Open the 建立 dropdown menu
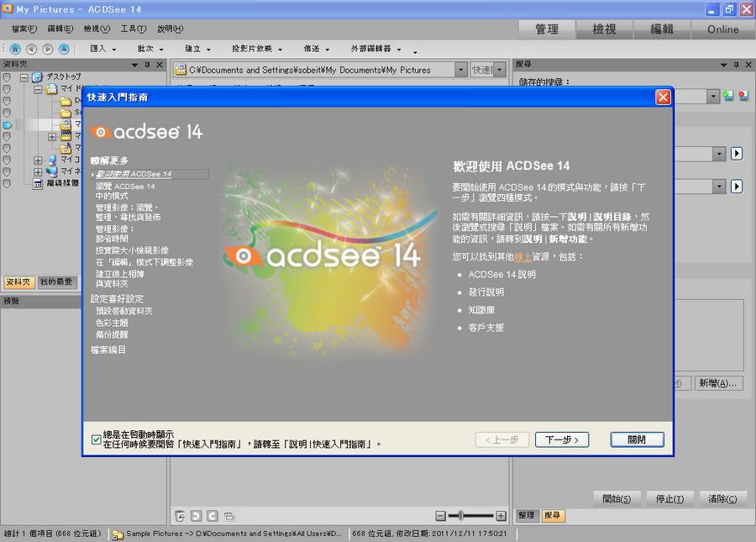Screen dimensions: 756x542 pyautogui.click(x=197, y=49)
